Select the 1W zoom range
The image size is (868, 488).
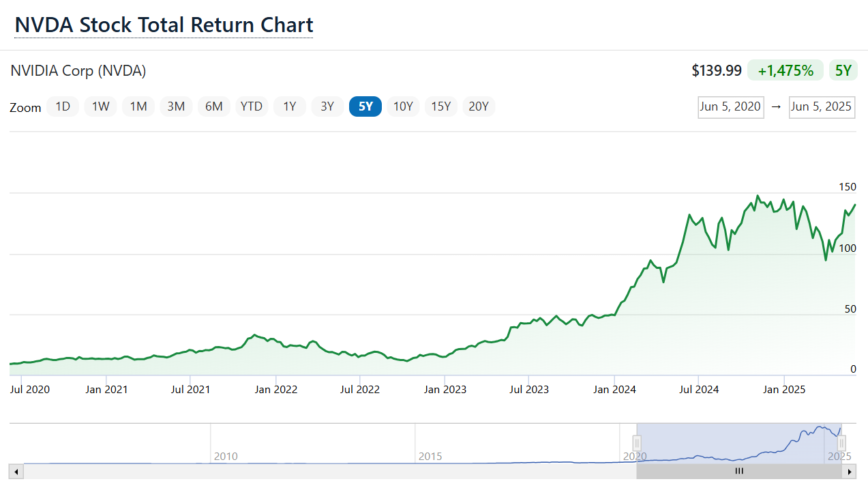(101, 106)
